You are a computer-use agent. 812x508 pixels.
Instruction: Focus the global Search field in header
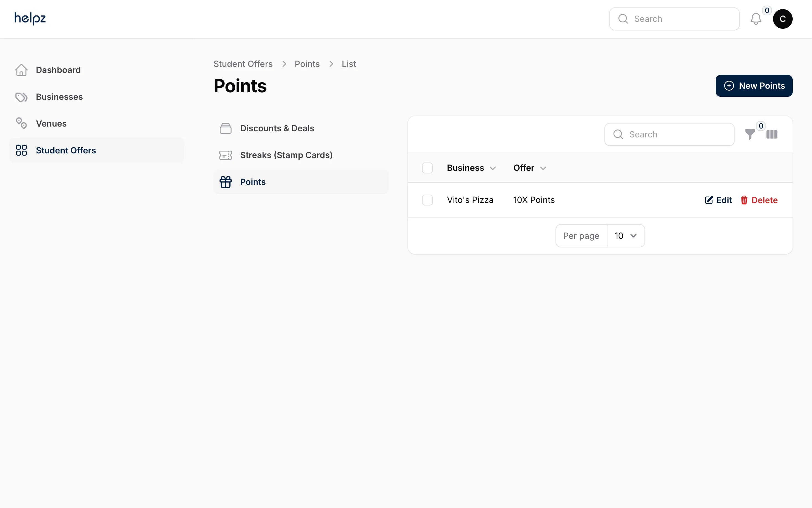coord(674,19)
